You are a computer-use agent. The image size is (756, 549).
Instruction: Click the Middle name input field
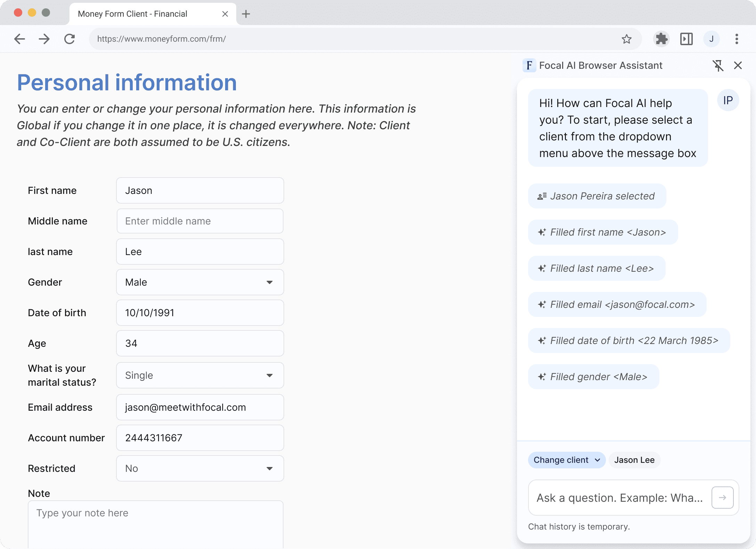click(200, 221)
